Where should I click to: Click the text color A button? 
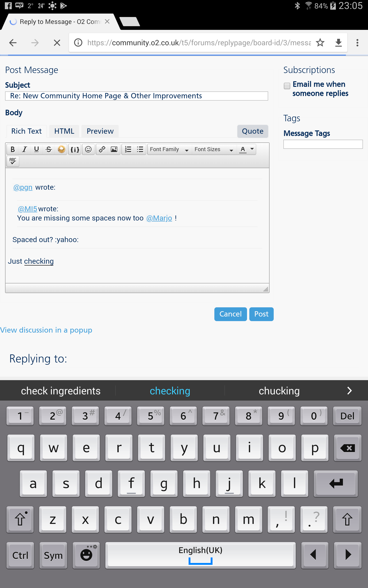pyautogui.click(x=243, y=149)
